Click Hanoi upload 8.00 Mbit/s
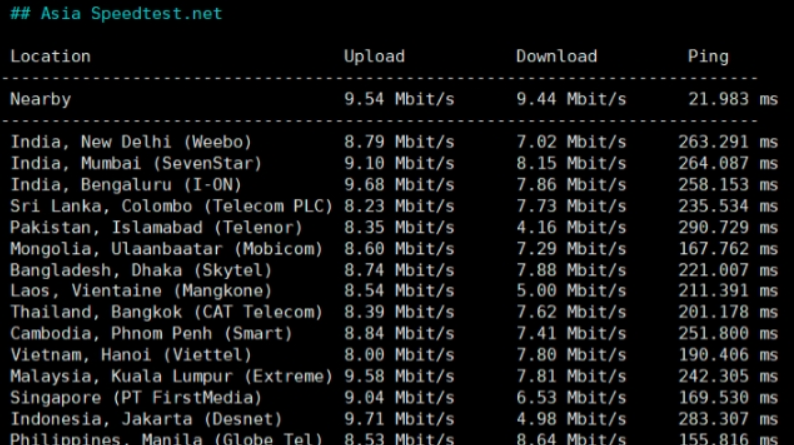 point(399,355)
